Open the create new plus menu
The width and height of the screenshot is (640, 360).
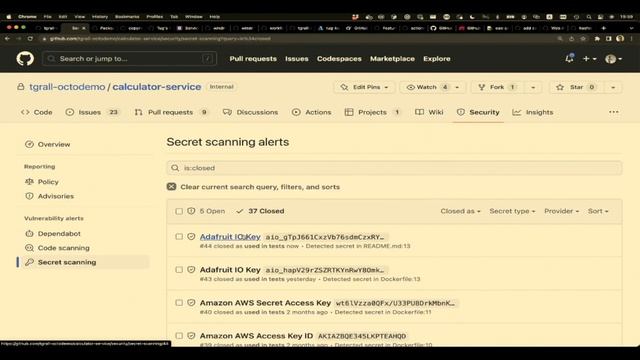click(589, 59)
